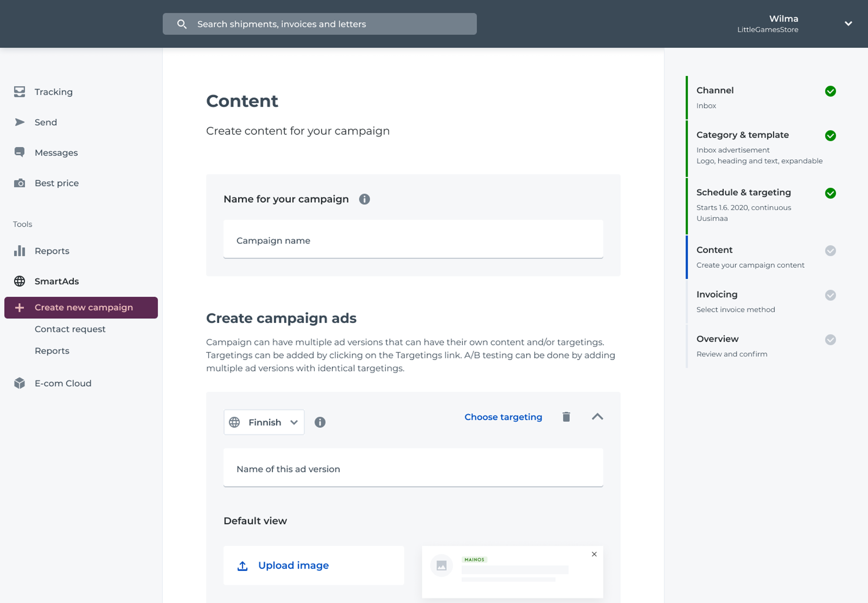
Task: Click the 'Create campaign ads' heading
Action: point(281,318)
